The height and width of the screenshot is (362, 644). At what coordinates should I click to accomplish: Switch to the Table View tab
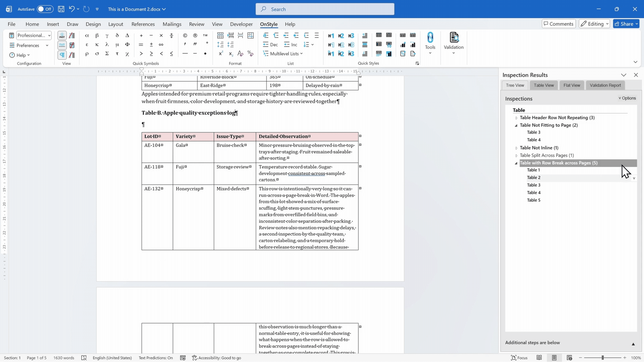pyautogui.click(x=544, y=85)
